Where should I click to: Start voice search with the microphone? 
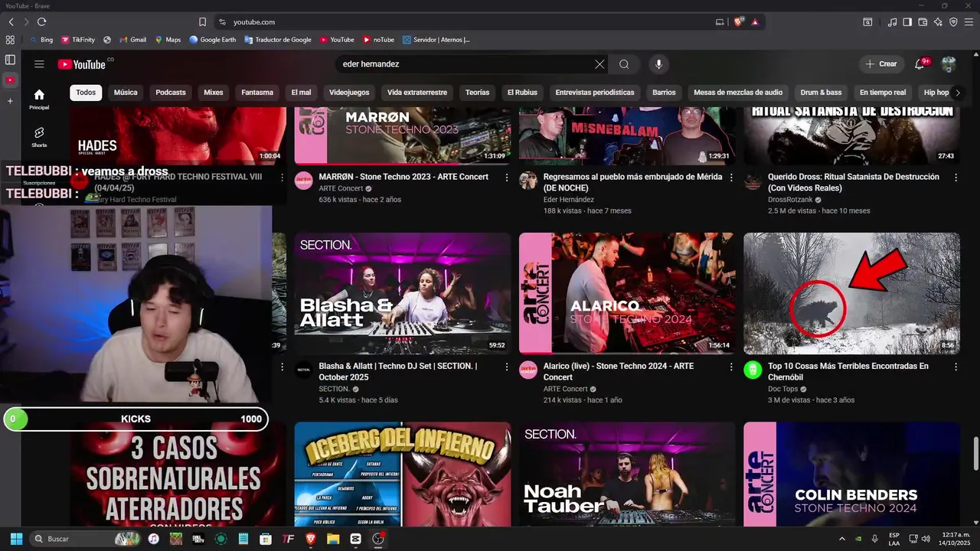[658, 64]
